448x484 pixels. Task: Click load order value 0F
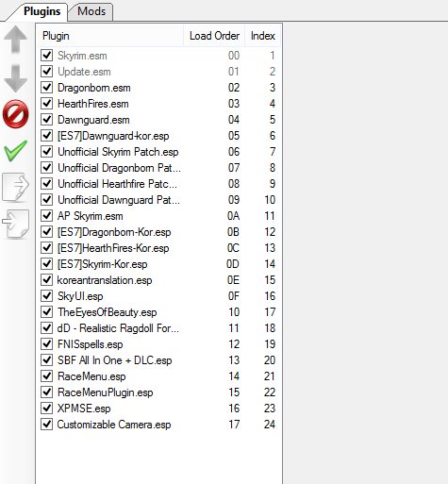(233, 296)
